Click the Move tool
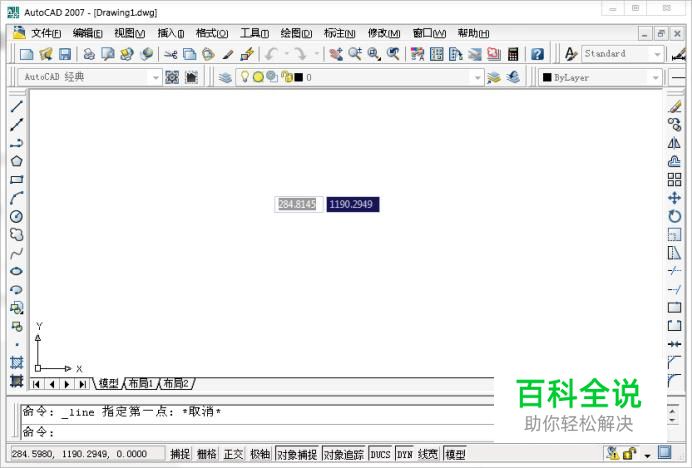692x468 pixels. click(674, 198)
